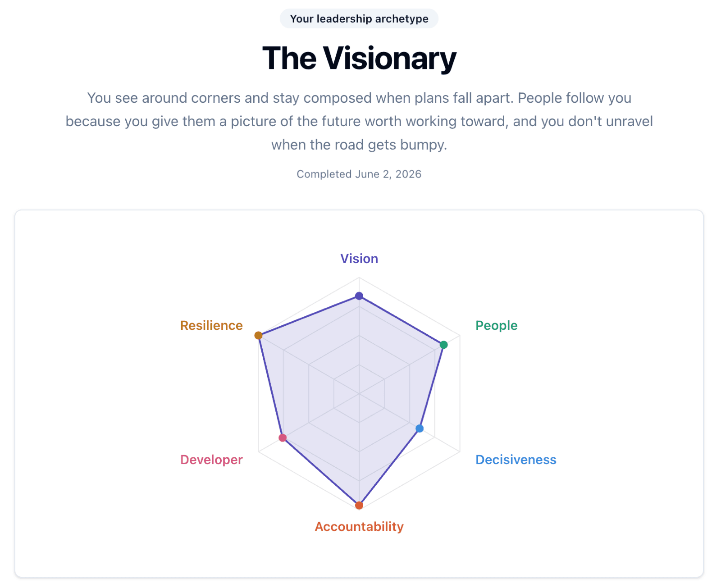Image resolution: width=721 pixels, height=588 pixels.
Task: Click the orange-red Accountability data point
Action: coord(359,506)
